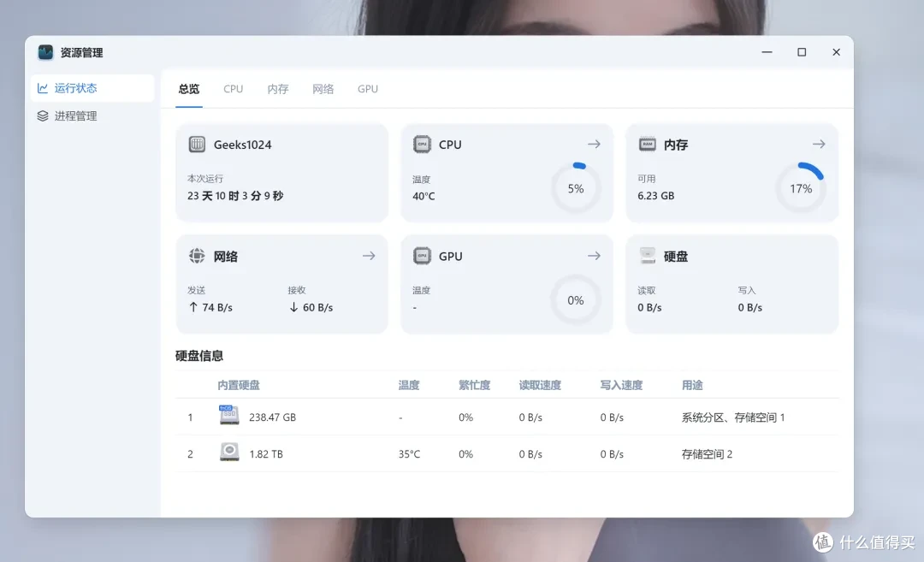The width and height of the screenshot is (924, 562).
Task: Click the GPU 0% usage gauge
Action: [x=576, y=300]
